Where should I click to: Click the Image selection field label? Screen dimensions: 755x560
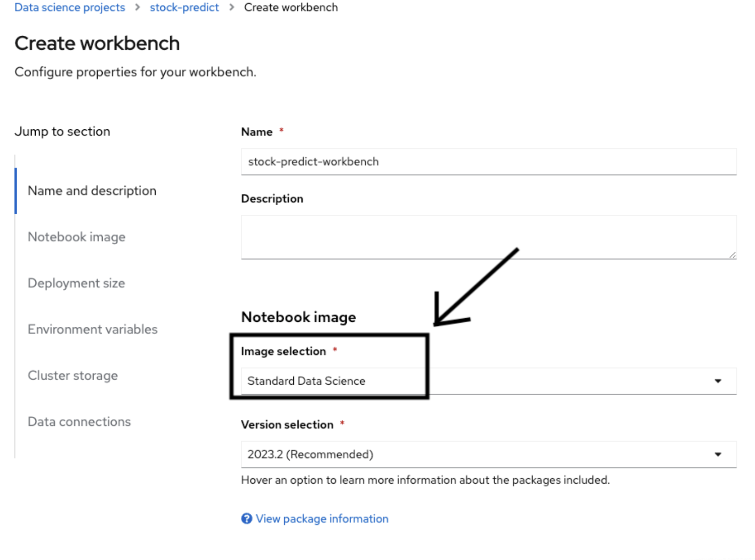click(283, 351)
